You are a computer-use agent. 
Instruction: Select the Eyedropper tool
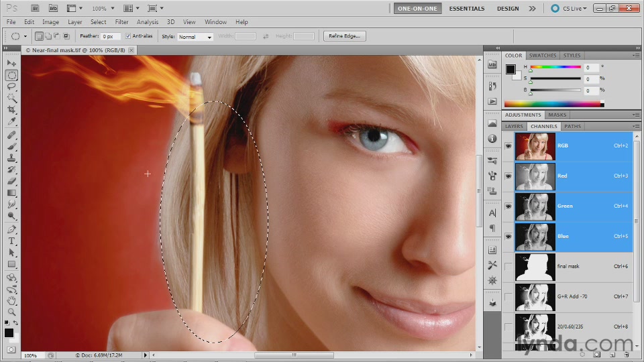11,121
